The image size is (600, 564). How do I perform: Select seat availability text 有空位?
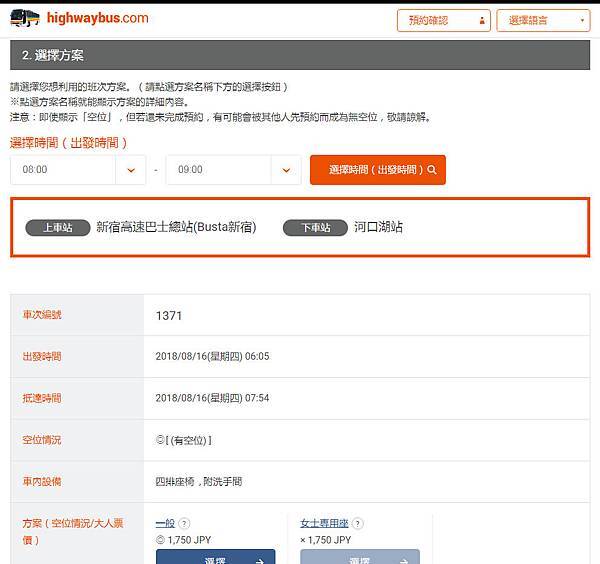pyautogui.click(x=190, y=440)
